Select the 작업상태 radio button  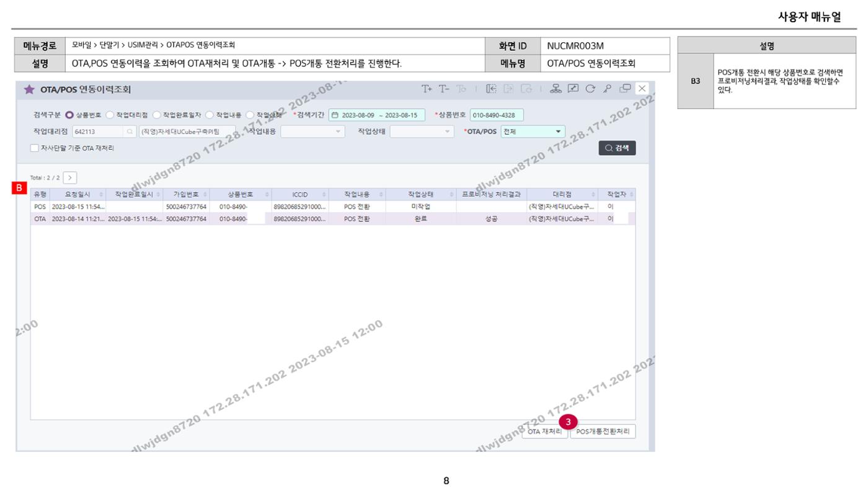250,115
